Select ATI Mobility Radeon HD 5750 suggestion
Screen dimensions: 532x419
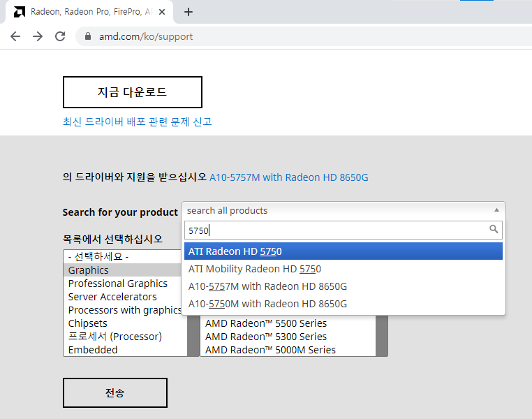(x=343, y=269)
